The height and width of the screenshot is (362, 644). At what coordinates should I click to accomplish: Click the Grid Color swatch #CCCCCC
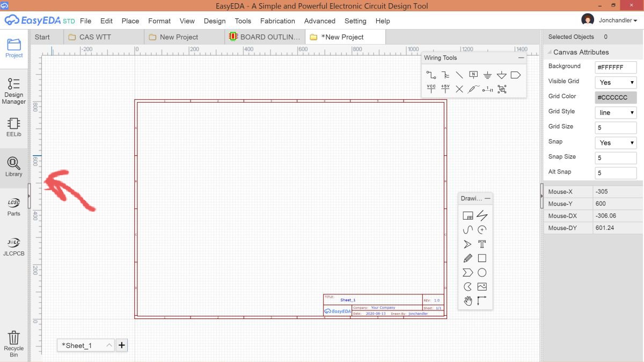pyautogui.click(x=616, y=98)
